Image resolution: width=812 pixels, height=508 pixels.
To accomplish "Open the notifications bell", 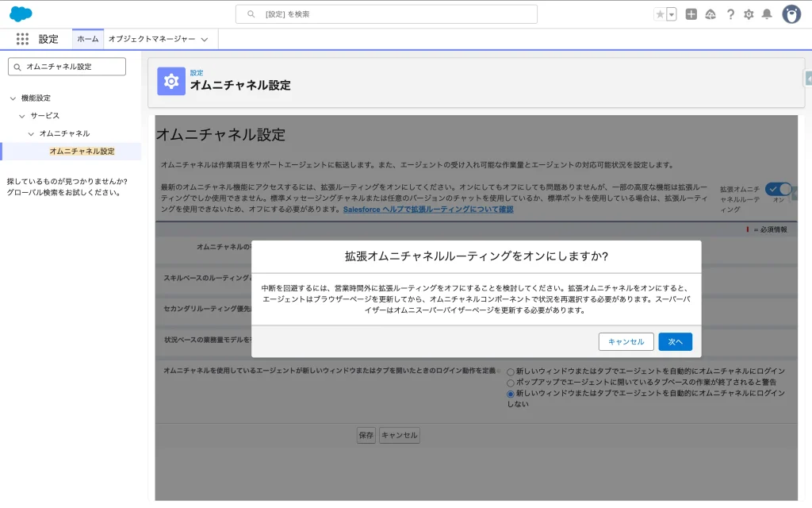I will 767,14.
